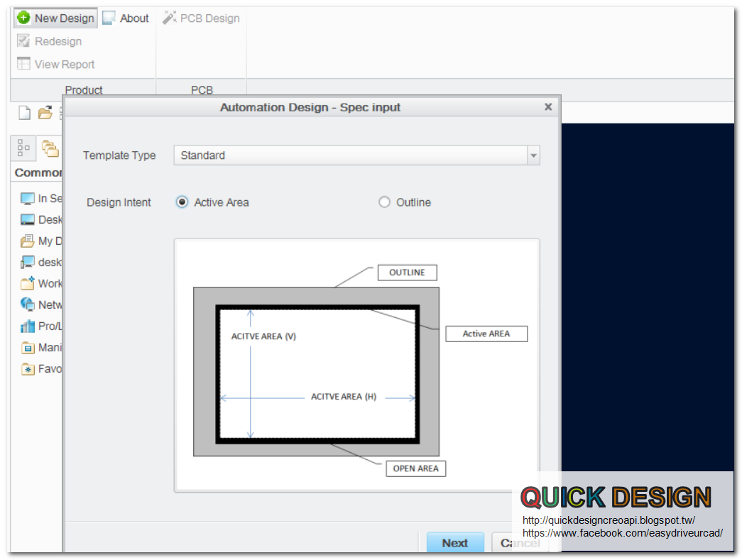Open the My Documents folder icon
Screen dimensions: 742x560
(26, 241)
